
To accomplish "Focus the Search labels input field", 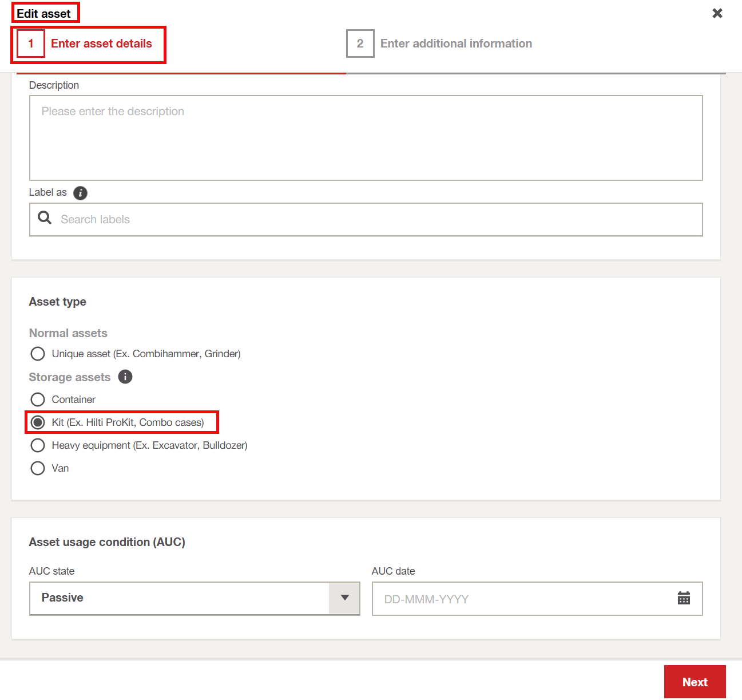I will [366, 219].
